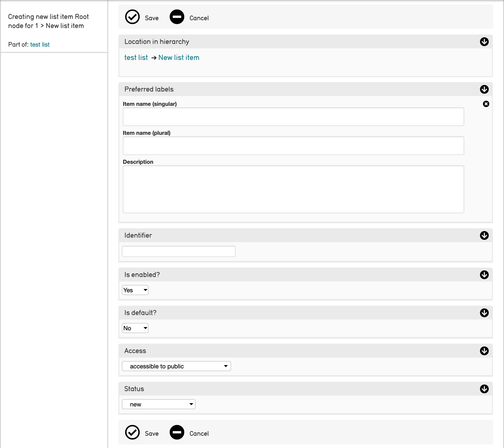Collapse the Identifier section arrow icon
504x448 pixels.
point(484,235)
